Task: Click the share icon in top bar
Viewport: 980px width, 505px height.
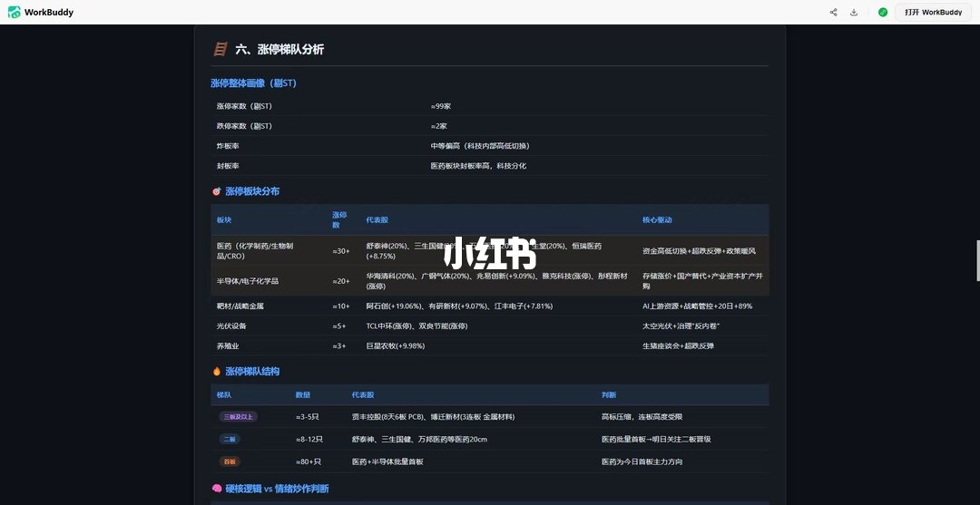Action: [833, 12]
